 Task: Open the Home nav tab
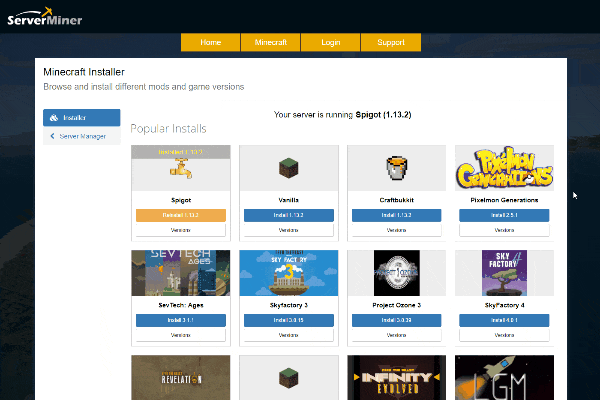(210, 42)
